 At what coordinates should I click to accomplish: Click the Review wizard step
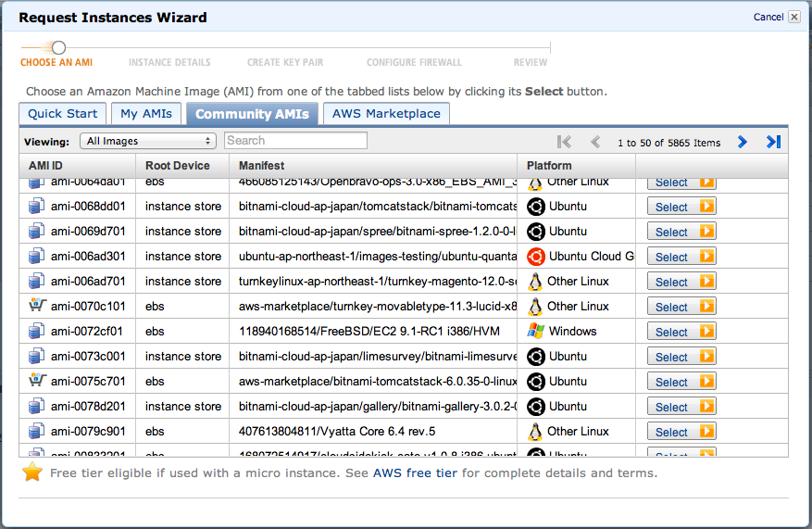point(531,62)
